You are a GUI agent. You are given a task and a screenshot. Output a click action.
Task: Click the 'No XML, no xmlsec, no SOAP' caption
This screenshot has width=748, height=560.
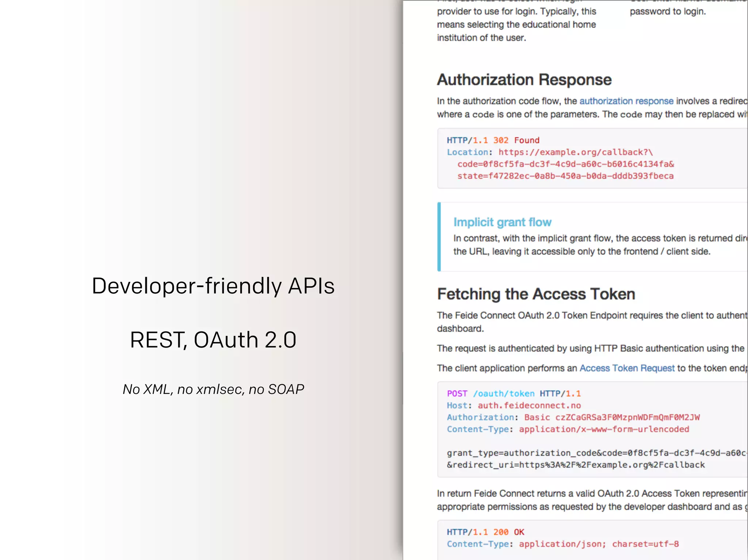point(213,389)
